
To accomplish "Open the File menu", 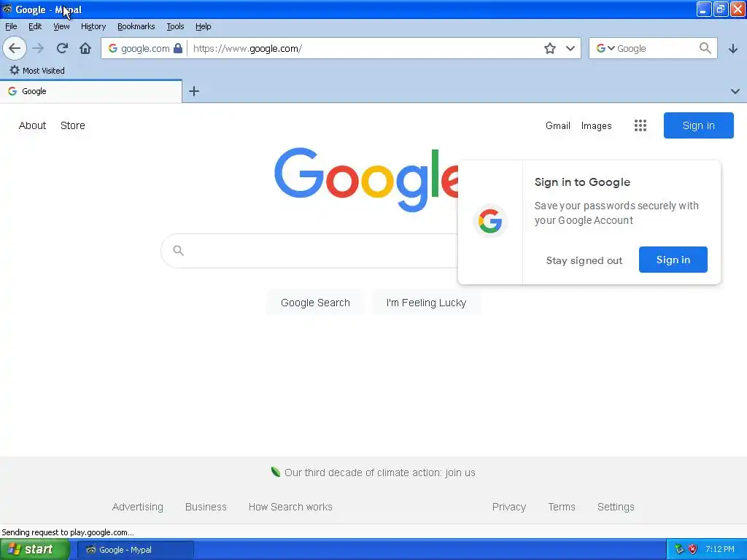I will pos(11,26).
